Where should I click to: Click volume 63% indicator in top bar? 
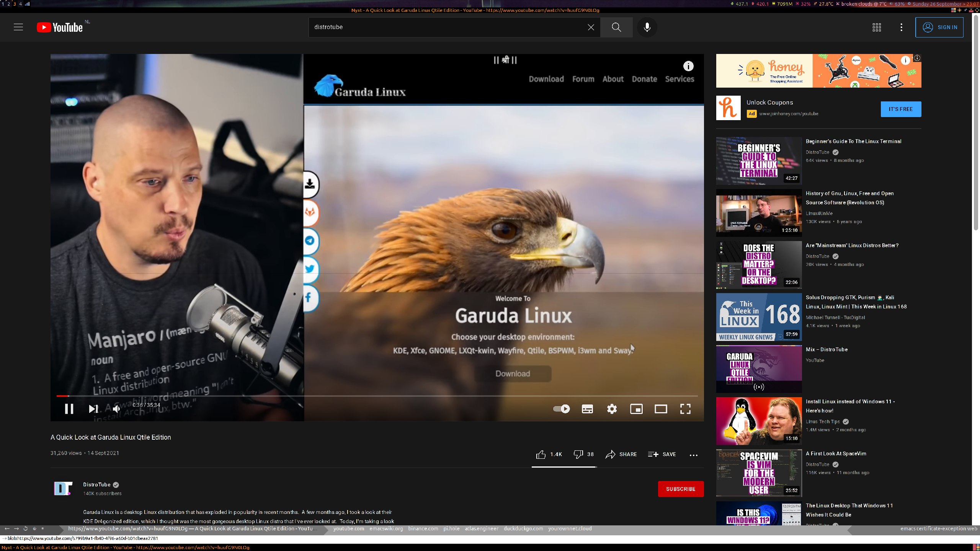click(x=897, y=4)
